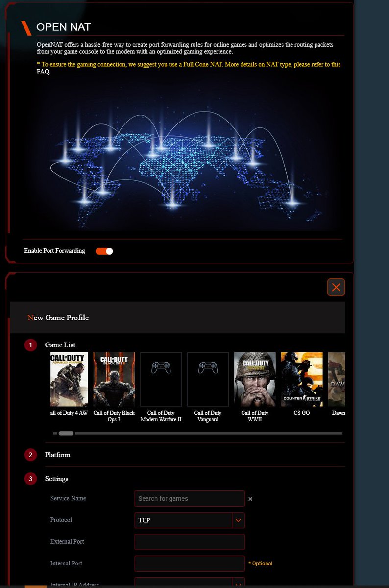Click the 'Call of Duty WWII' label

click(x=255, y=416)
